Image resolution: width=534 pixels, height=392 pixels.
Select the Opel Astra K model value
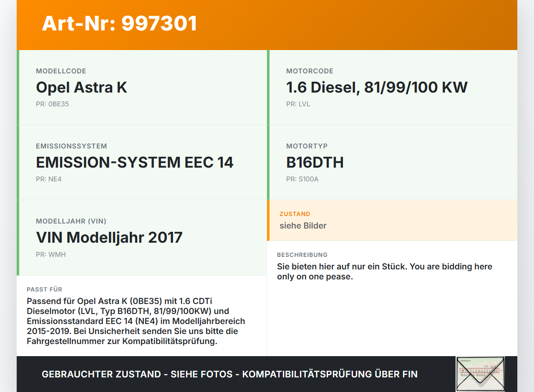pyautogui.click(x=81, y=88)
